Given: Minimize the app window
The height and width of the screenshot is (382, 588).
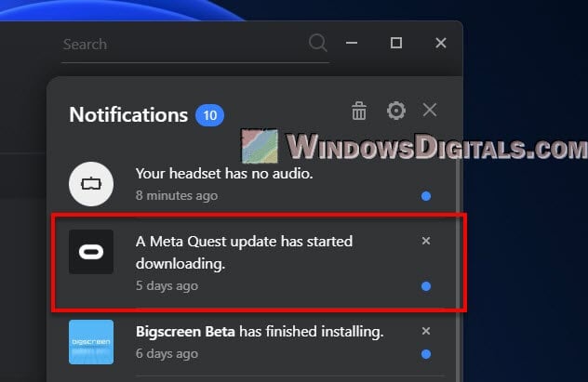Looking at the screenshot, I should pyautogui.click(x=352, y=43).
